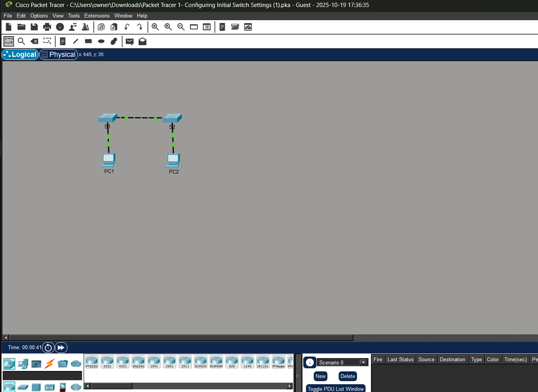Viewport: 538px width, 392px height.
Task: Open the Extensions menu
Action: pyautogui.click(x=97, y=16)
